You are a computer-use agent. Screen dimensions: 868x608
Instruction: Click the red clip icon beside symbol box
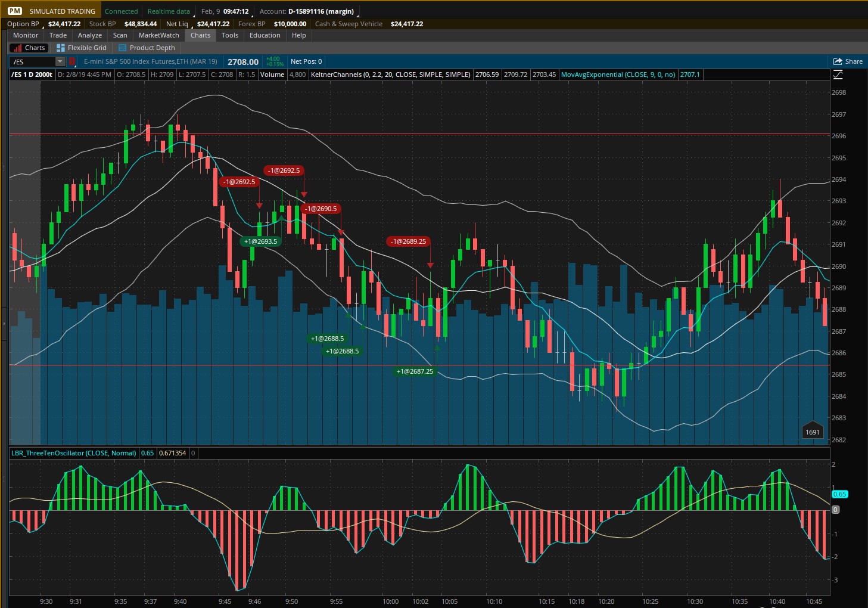[72, 61]
